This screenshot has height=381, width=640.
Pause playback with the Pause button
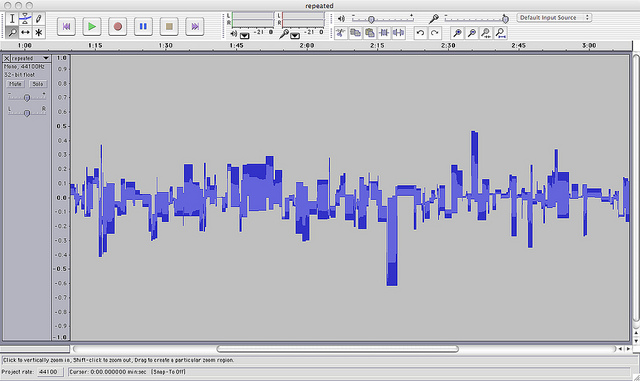click(x=143, y=27)
